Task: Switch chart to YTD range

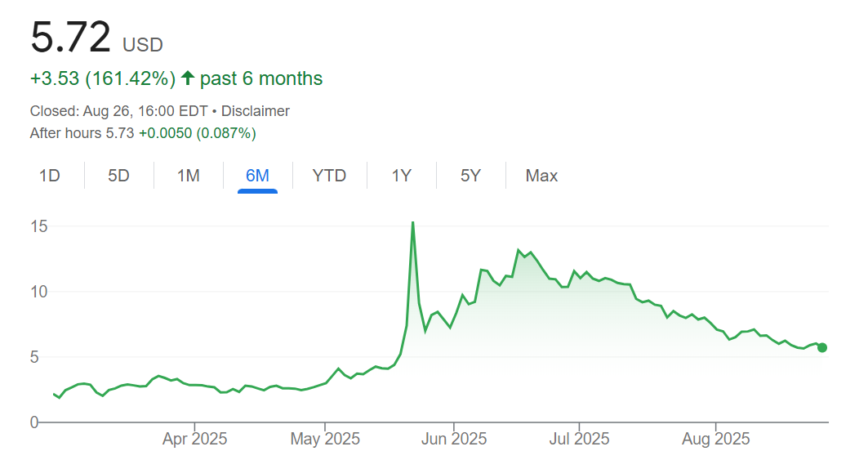Action: point(329,176)
